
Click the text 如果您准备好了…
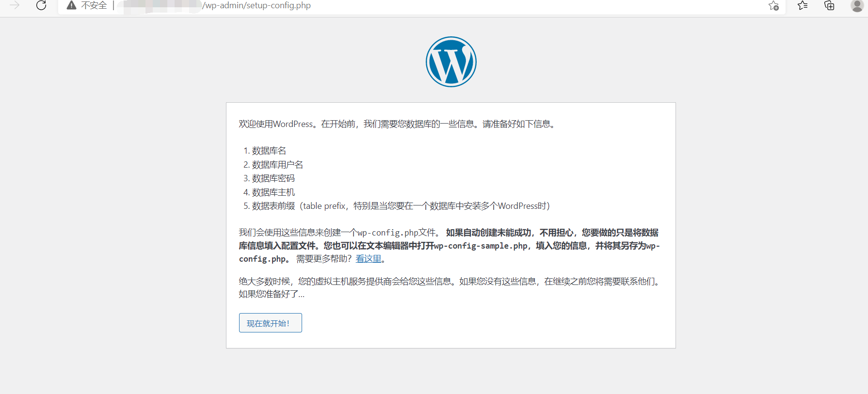[x=272, y=294]
